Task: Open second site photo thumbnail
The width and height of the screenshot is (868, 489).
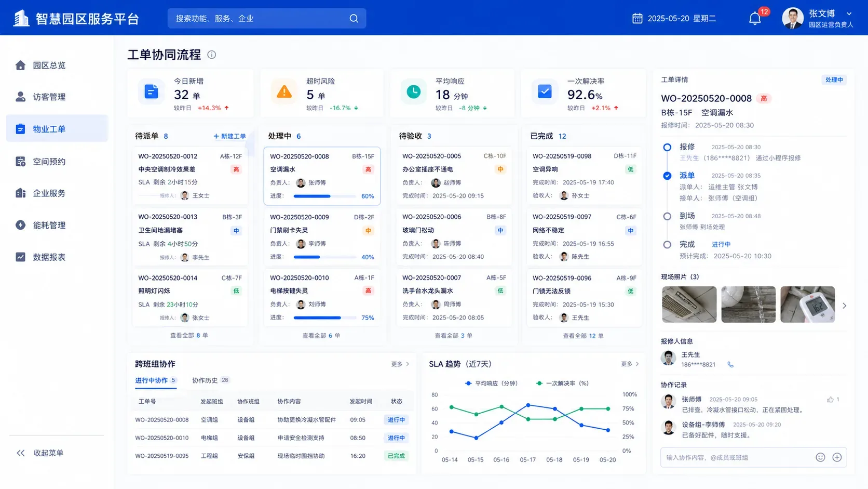Action: click(x=748, y=305)
